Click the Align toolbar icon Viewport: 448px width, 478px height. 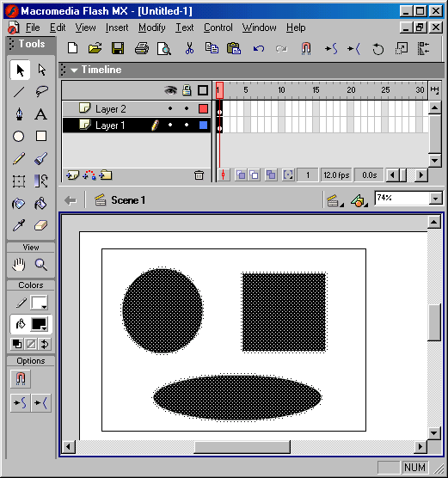pos(424,48)
